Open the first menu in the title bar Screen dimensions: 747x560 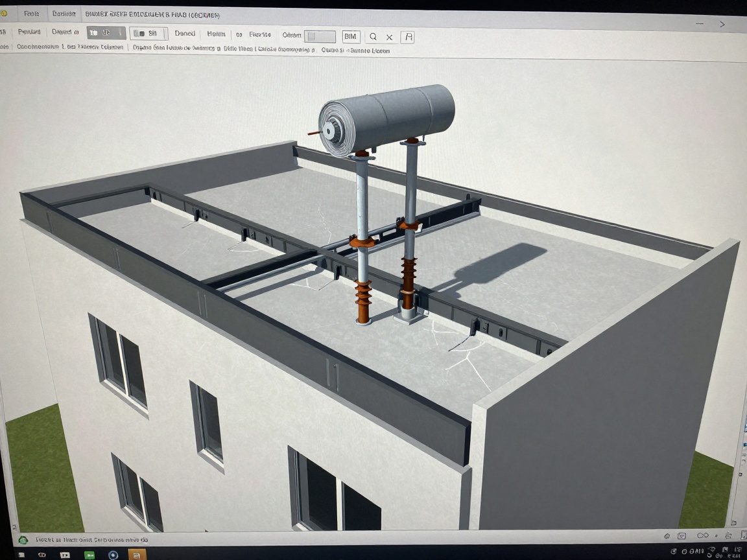click(31, 14)
